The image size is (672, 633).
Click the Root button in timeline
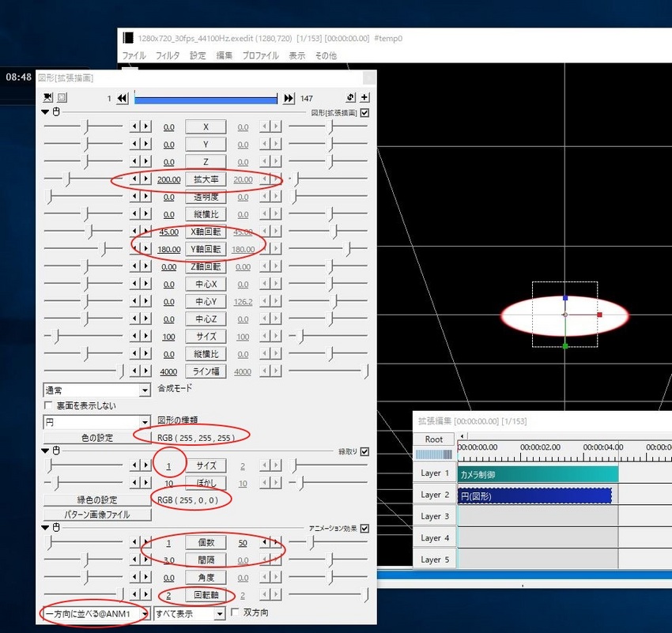pos(434,439)
